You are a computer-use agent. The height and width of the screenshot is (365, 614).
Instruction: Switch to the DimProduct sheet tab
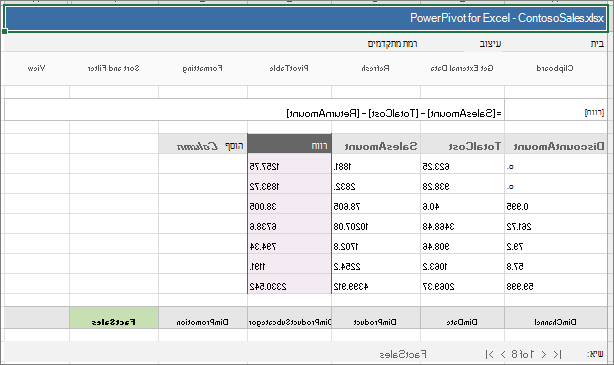[x=376, y=318]
